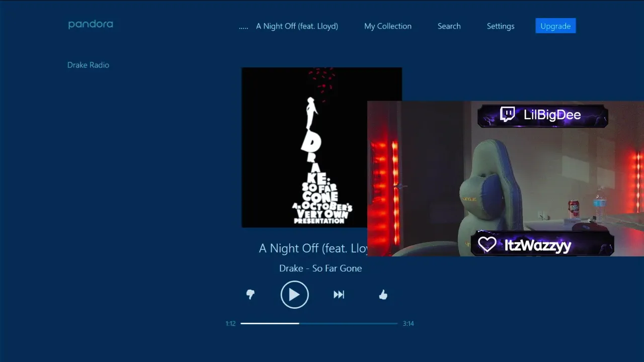Open the My Collection tab
Viewport: 644px width, 362px height.
[388, 26]
